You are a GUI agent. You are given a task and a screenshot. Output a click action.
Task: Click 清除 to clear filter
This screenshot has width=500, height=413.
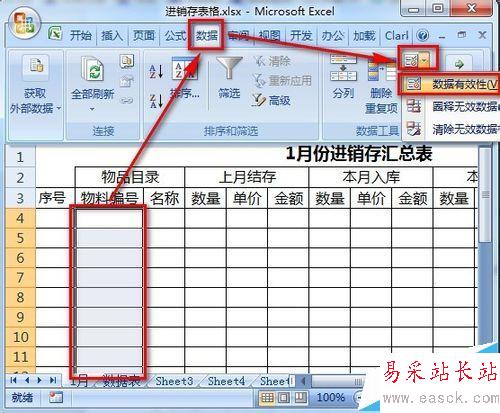(272, 61)
